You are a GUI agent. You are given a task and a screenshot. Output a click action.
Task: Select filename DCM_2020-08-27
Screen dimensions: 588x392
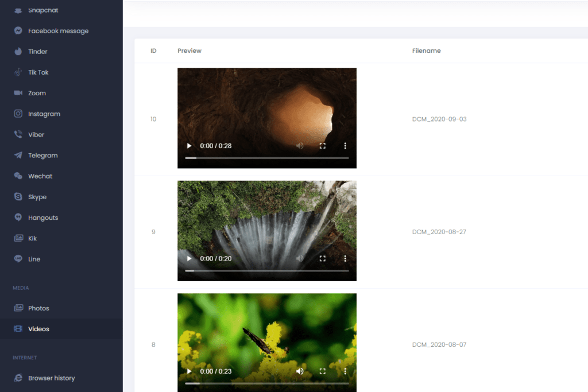[x=439, y=232]
